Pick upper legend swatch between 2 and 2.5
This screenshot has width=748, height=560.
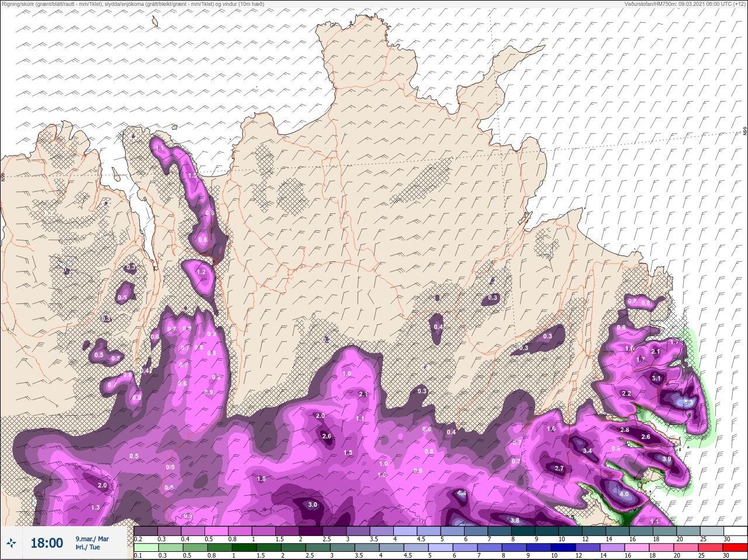pos(311,531)
